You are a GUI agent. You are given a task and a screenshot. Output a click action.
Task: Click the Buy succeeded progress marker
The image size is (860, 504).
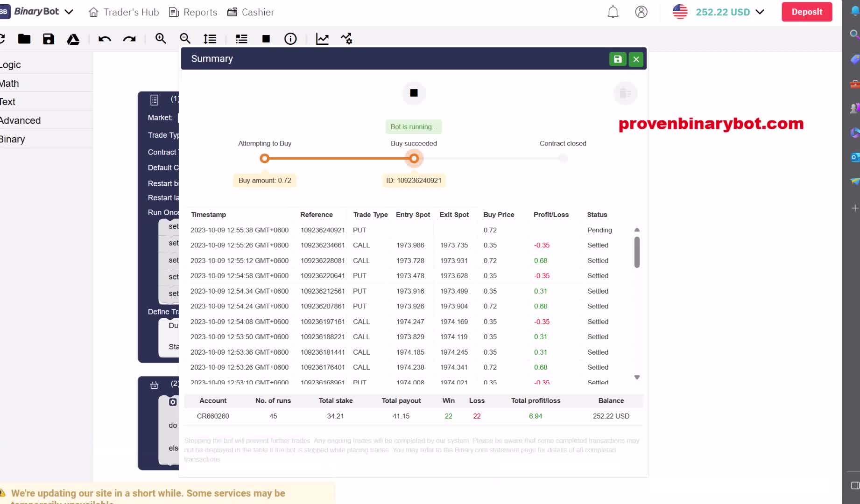click(414, 159)
